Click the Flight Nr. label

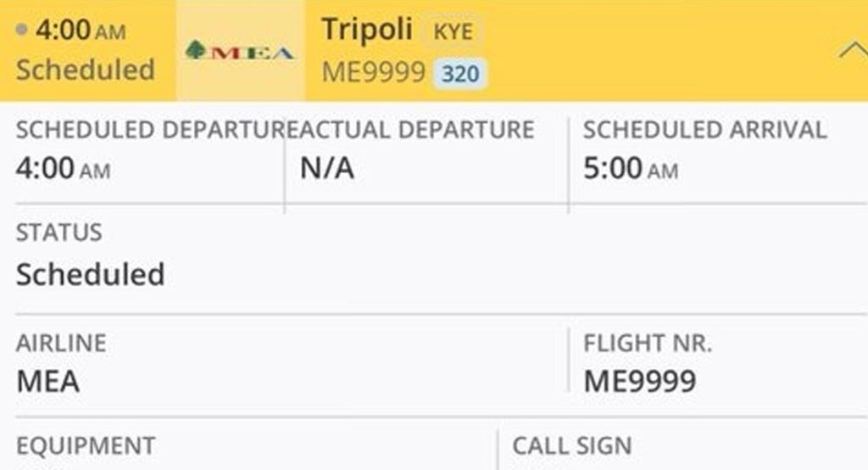[648, 344]
